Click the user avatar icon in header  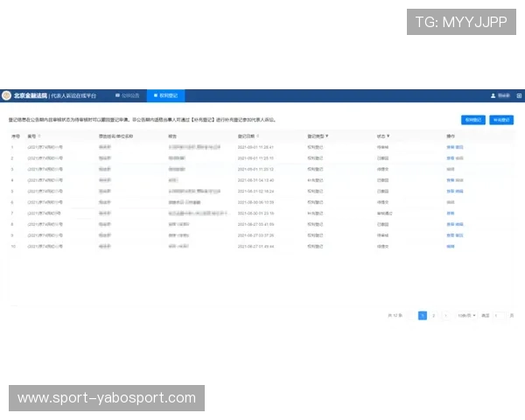pyautogui.click(x=493, y=95)
